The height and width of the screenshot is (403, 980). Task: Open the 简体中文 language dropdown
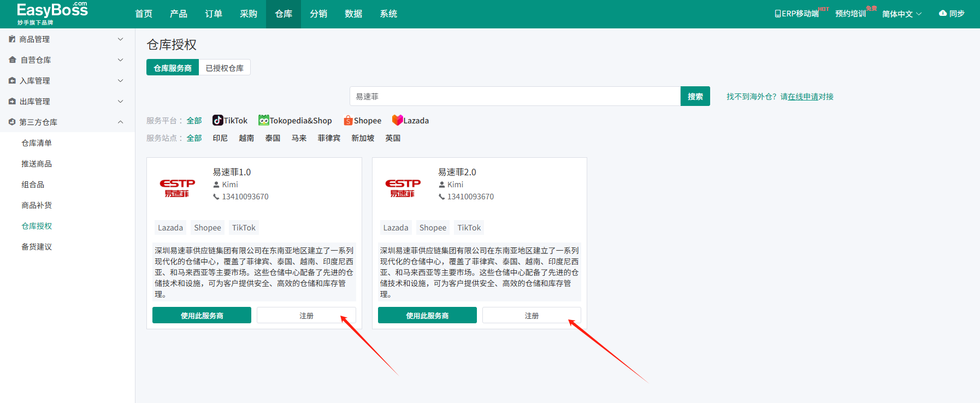pyautogui.click(x=902, y=14)
